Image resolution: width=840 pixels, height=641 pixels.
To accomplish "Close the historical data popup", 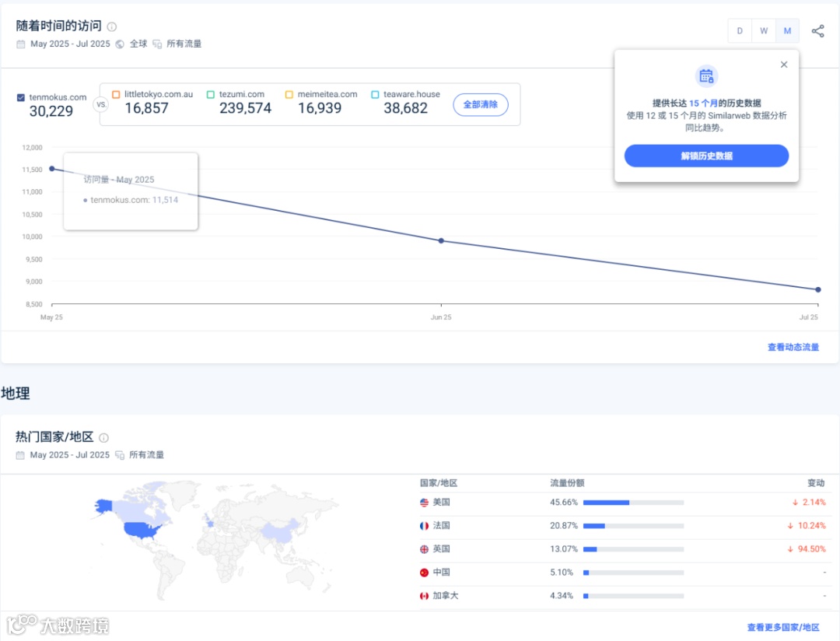I will tap(784, 65).
